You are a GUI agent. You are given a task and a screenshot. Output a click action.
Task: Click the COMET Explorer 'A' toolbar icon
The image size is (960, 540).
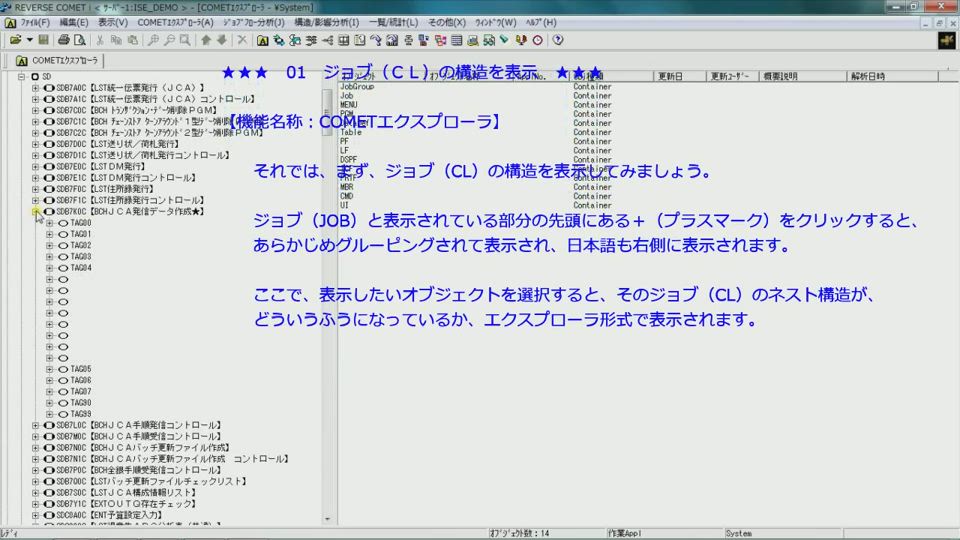(262, 40)
